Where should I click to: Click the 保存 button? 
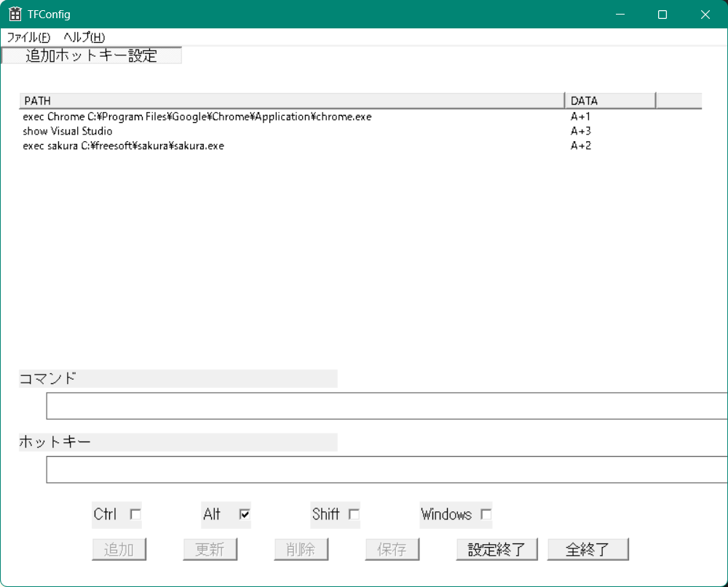click(x=392, y=549)
